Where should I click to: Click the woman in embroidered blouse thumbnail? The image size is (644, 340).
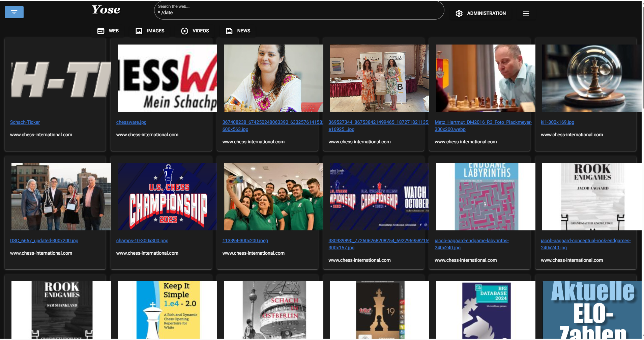[x=273, y=78]
